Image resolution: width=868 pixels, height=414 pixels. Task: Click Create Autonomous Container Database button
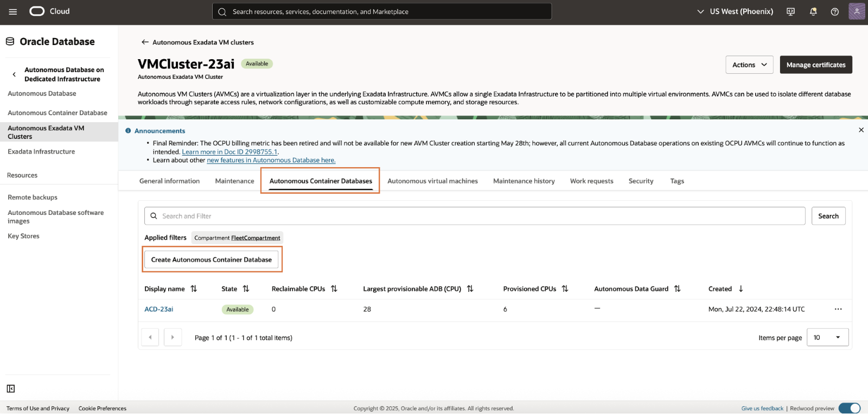tap(212, 260)
